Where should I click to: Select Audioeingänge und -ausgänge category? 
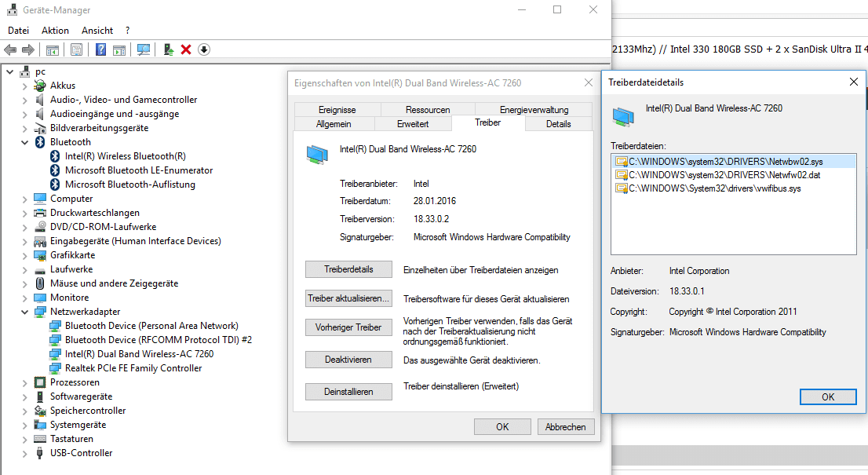tap(115, 114)
